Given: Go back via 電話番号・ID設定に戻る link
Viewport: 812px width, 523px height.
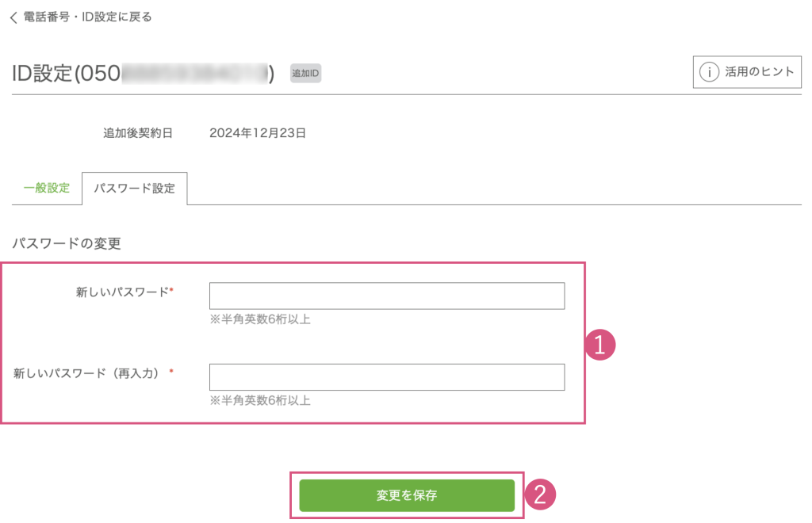Looking at the screenshot, I should tap(87, 17).
